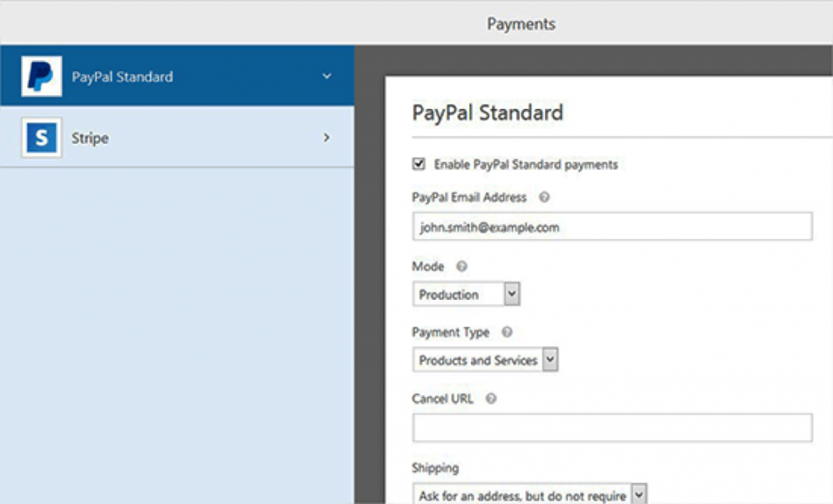The image size is (833, 504).
Task: Uncheck Enable PayPal Standard payments checkbox
Action: coord(419,163)
